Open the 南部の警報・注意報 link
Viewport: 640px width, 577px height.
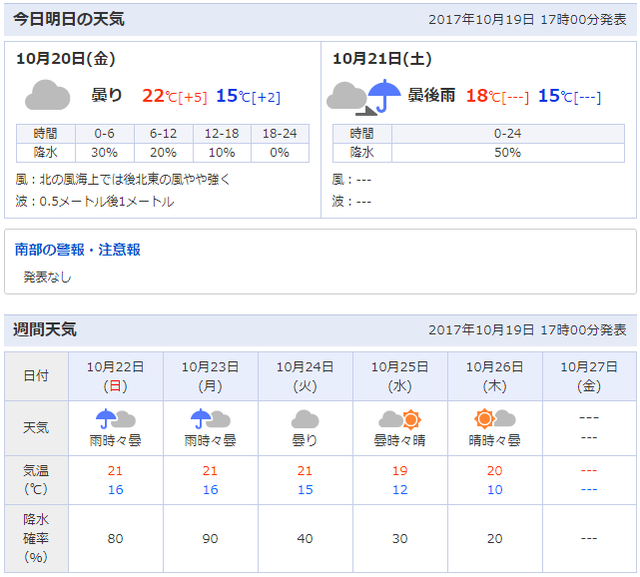[x=78, y=249]
